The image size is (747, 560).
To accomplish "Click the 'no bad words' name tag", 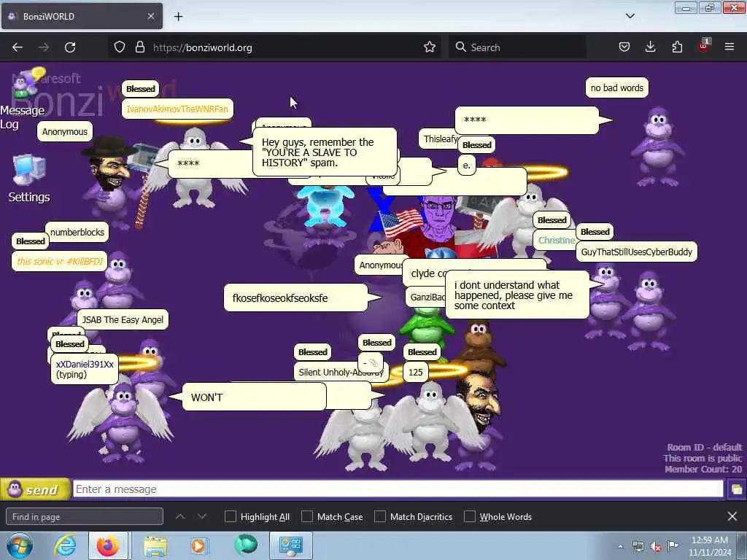I will [x=617, y=87].
